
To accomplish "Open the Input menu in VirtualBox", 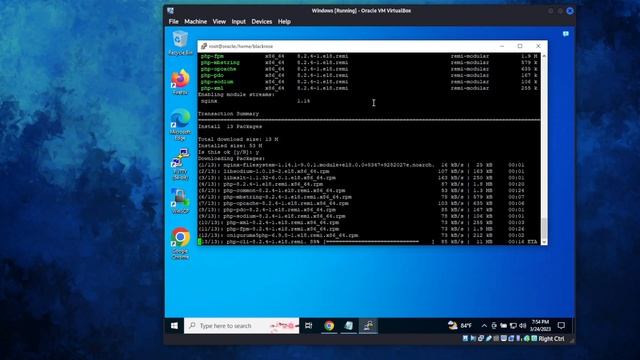I will click(x=239, y=22).
